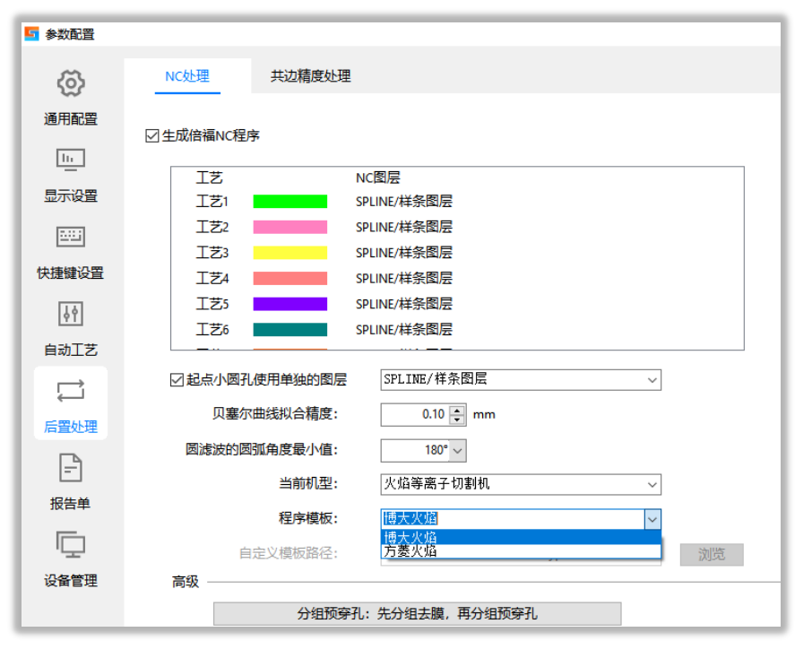Click the NC图层 column header

(x=378, y=177)
